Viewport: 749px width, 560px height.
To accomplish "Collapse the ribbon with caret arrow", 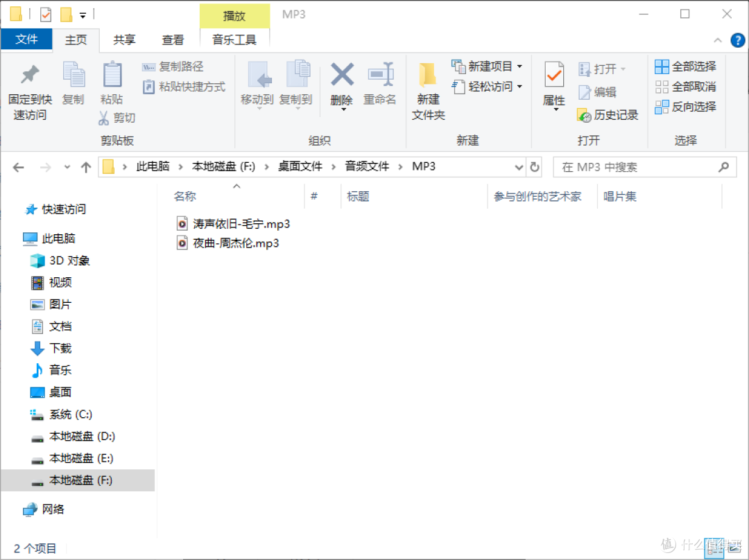I will pos(718,41).
